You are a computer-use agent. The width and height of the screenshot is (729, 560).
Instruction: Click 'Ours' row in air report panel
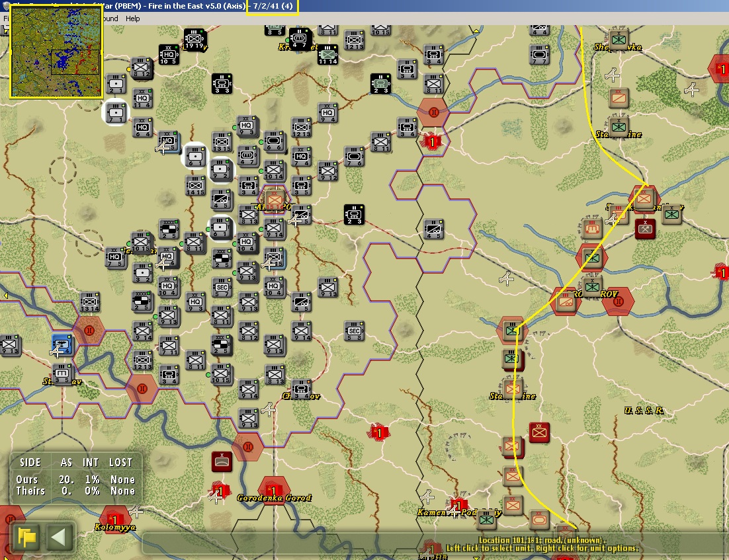[76, 479]
